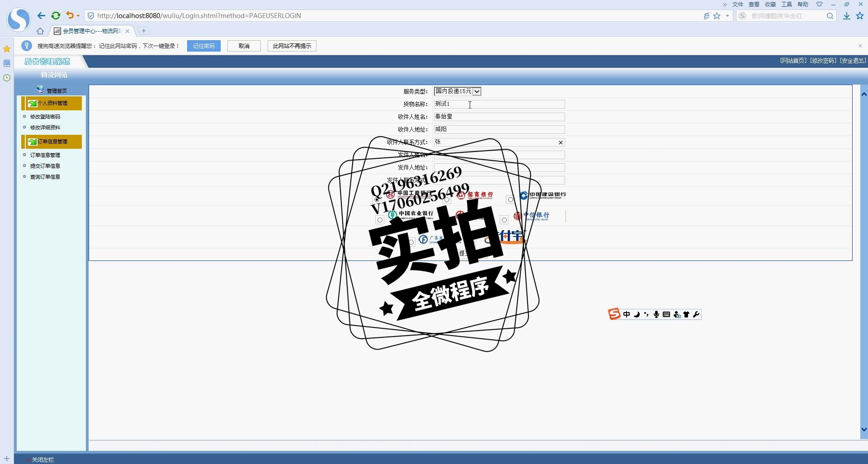Click the Sogou input method S logo

(x=614, y=314)
